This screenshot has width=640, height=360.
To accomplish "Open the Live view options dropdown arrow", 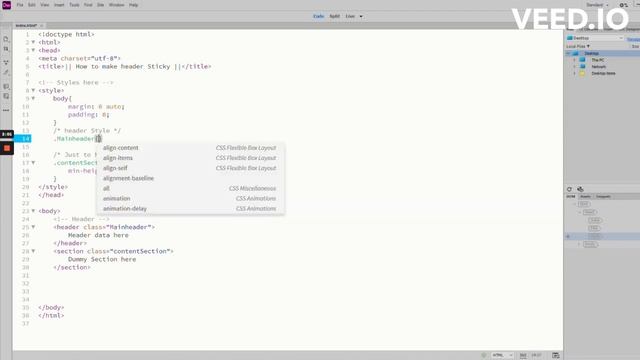I will 361,16.
